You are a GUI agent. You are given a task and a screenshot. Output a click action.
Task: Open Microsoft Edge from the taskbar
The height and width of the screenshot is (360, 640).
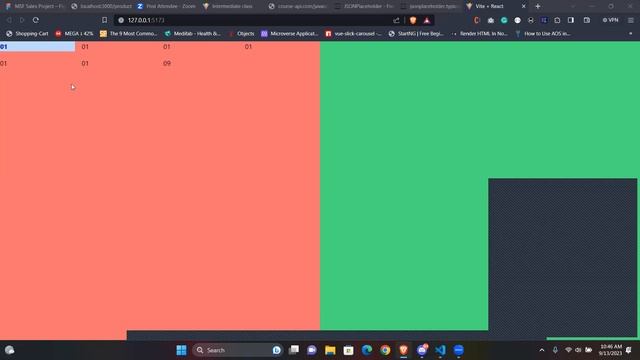coord(367,350)
